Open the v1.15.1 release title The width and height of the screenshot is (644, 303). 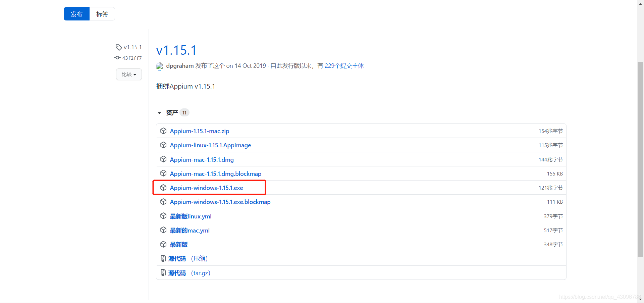176,50
